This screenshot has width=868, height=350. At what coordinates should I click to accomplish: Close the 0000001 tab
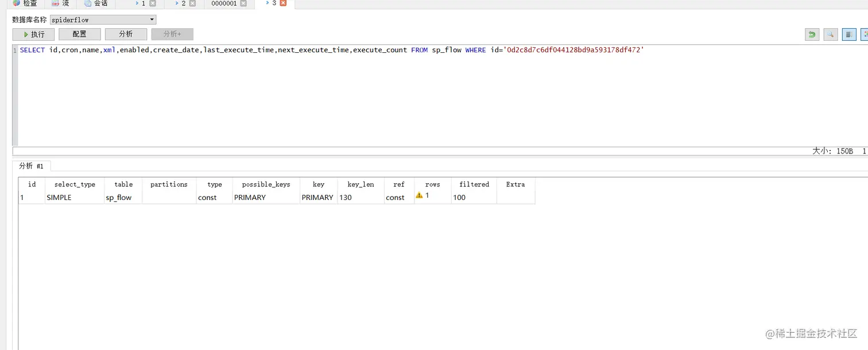[243, 3]
